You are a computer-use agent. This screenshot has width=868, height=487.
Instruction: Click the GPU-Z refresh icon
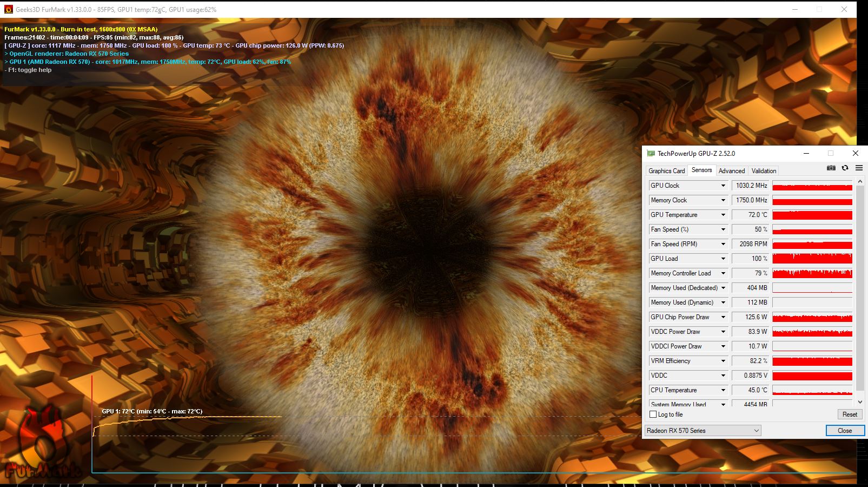coord(845,168)
